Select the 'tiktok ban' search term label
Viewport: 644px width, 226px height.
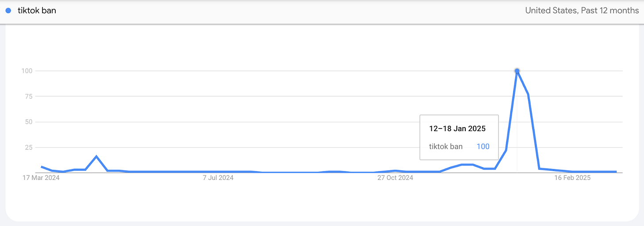point(37,11)
